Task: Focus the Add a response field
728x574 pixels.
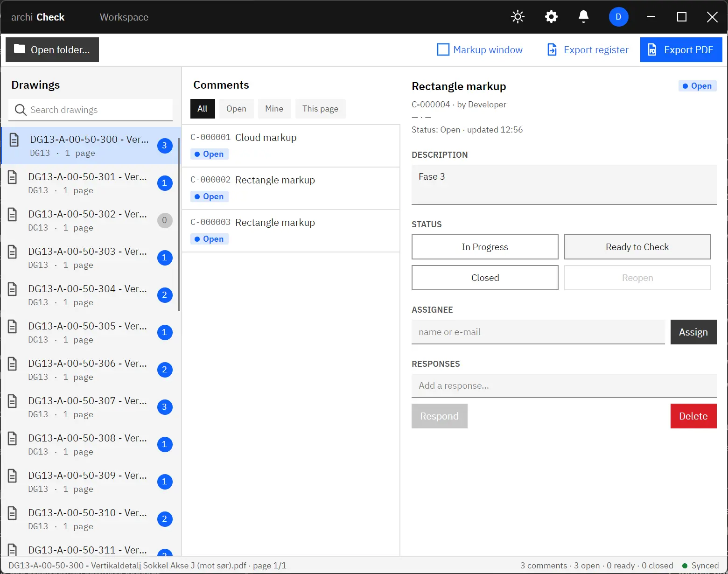Action: (x=564, y=385)
